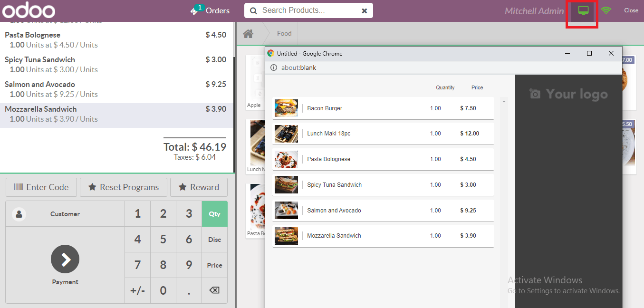Select the Qty mode on the numpad
The width and height of the screenshot is (644, 308).
(x=214, y=214)
